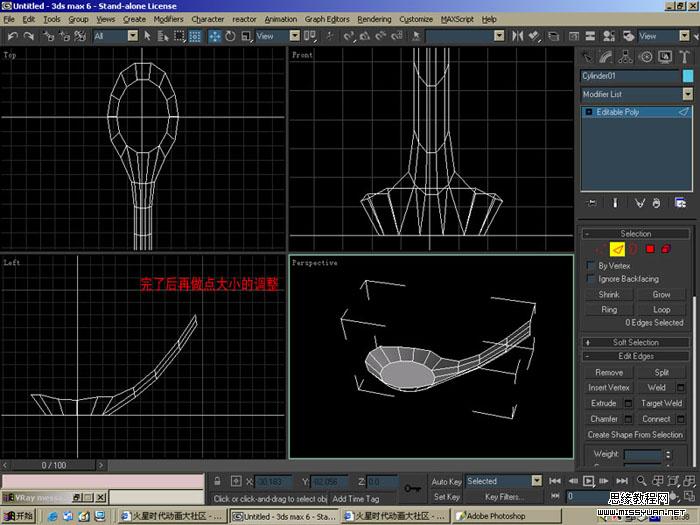Open the reference coordinate View dropdown
The width and height of the screenshot is (700, 525).
295,36
